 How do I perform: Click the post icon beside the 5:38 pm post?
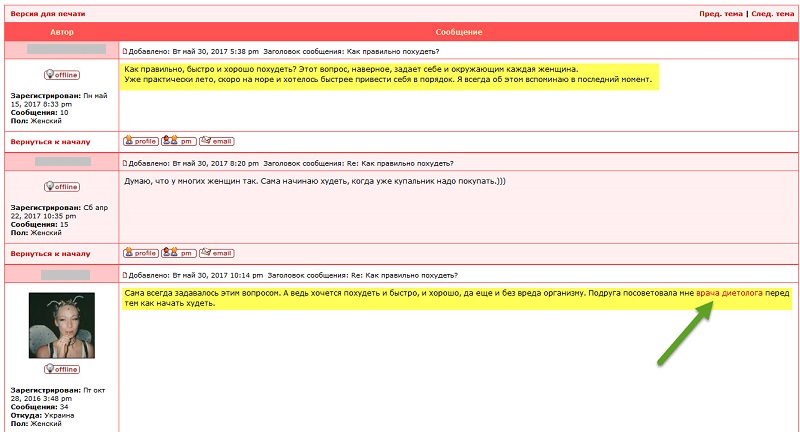click(125, 51)
